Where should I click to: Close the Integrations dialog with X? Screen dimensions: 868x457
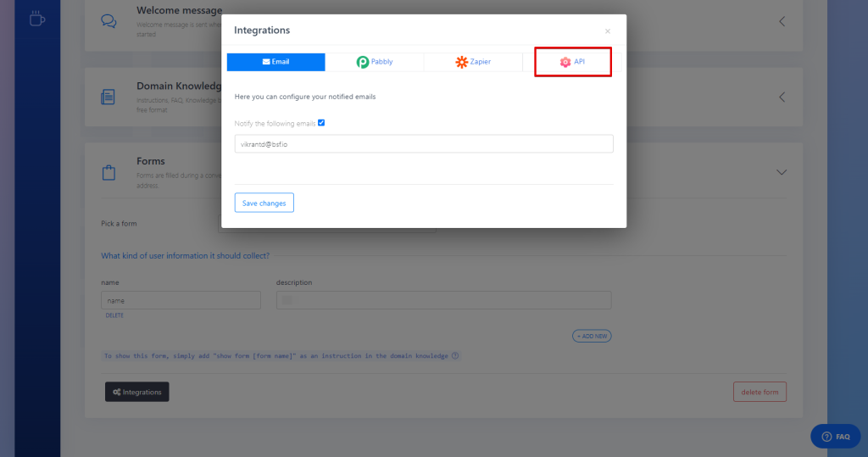607,31
